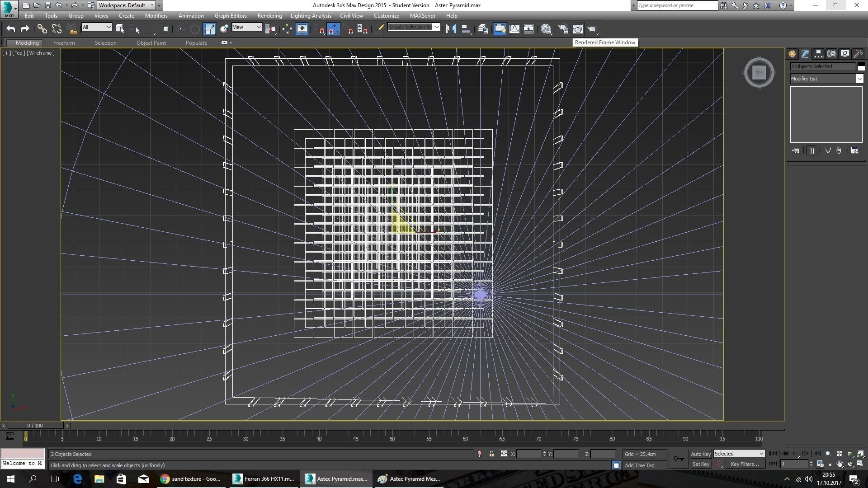Click the Set Key button

pyautogui.click(x=701, y=464)
